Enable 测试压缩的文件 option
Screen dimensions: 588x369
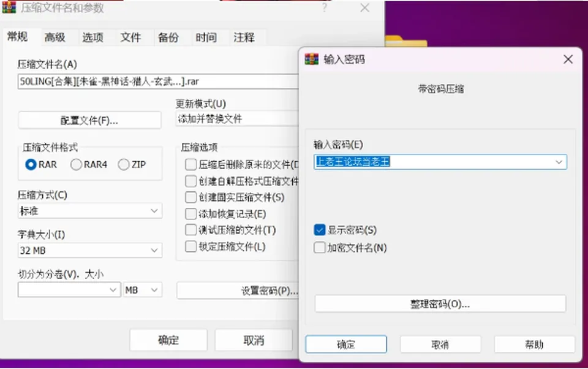[191, 230]
